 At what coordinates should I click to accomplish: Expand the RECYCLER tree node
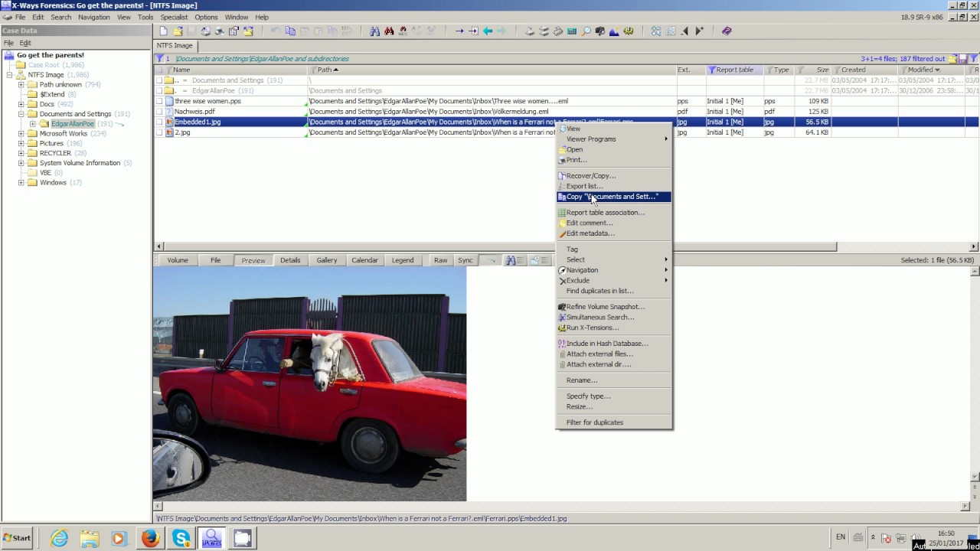[21, 153]
